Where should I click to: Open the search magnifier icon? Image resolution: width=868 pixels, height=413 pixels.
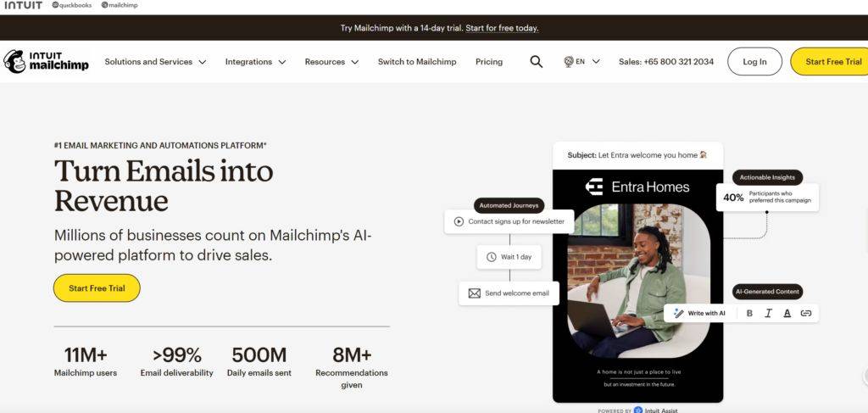point(536,61)
